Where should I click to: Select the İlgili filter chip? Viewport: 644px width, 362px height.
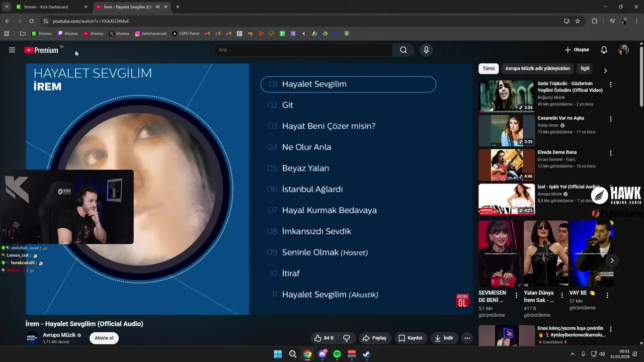(585, 68)
